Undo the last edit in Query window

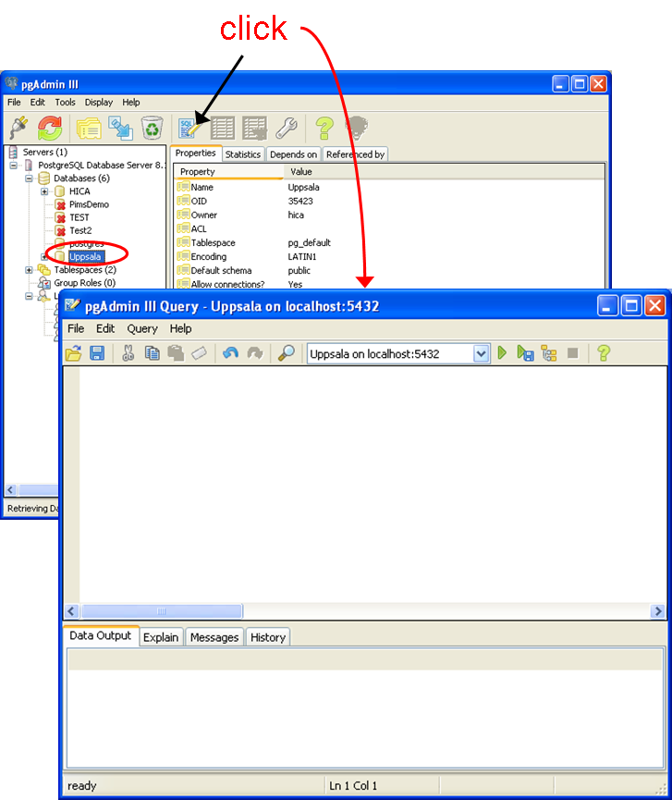click(230, 353)
